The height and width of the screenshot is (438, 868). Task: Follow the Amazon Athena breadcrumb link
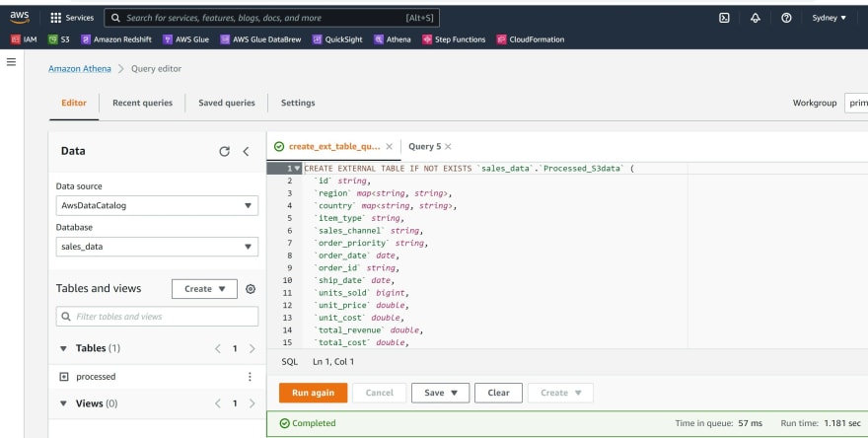80,69
